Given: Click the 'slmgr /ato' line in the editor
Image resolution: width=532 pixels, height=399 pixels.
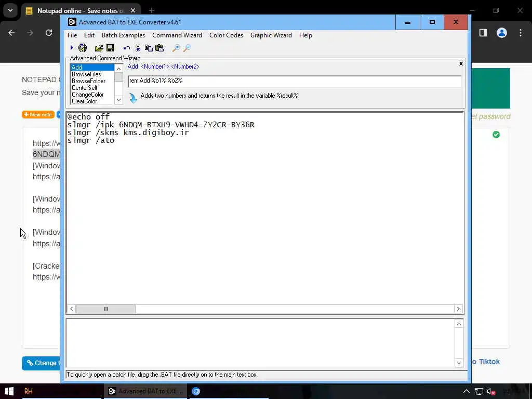Looking at the screenshot, I should [x=90, y=140].
